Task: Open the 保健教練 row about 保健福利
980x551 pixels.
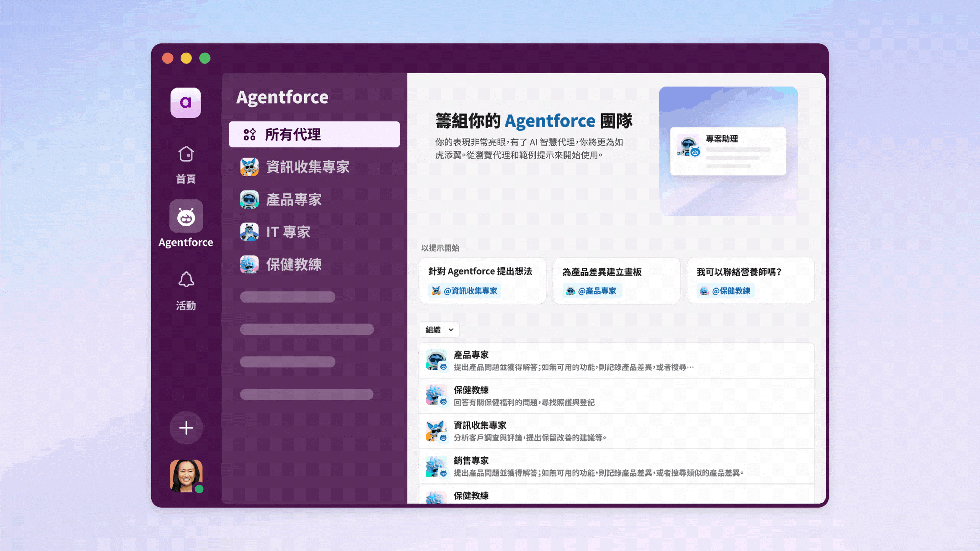Action: [x=616, y=396]
